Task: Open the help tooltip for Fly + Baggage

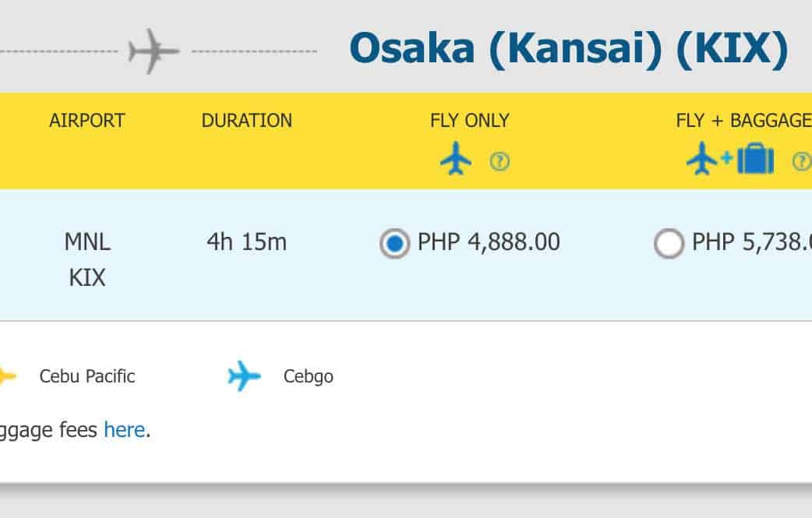Action: [x=801, y=161]
